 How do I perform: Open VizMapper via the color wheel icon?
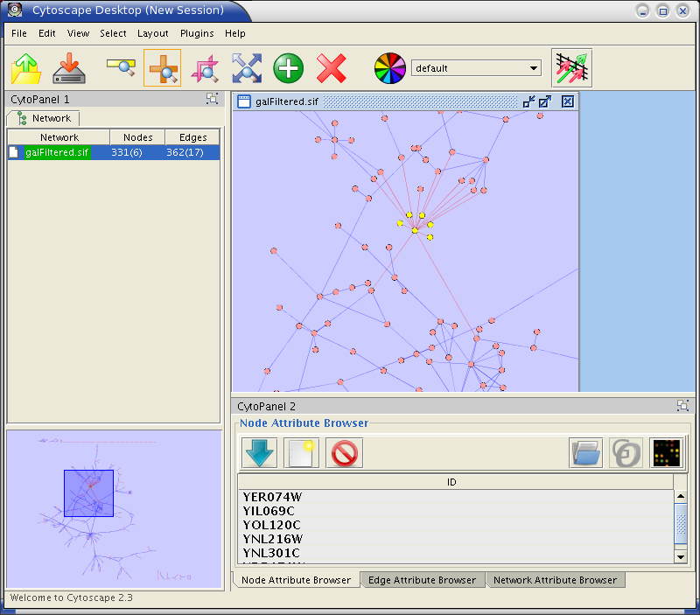(x=390, y=68)
